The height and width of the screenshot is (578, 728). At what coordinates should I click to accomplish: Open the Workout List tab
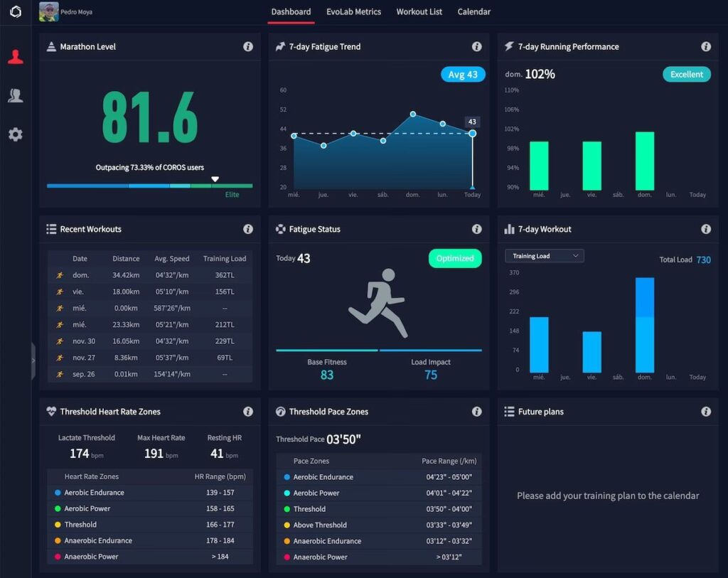419,12
